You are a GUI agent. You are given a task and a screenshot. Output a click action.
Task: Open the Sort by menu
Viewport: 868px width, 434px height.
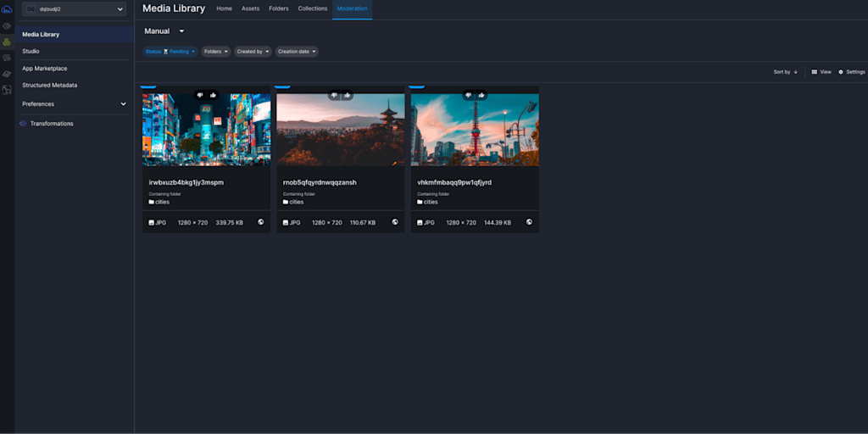(782, 72)
